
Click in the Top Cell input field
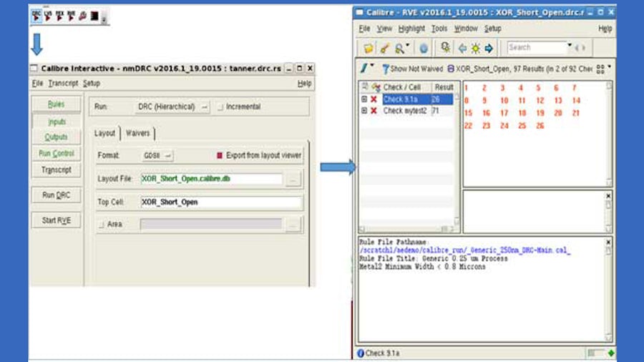pyautogui.click(x=220, y=202)
